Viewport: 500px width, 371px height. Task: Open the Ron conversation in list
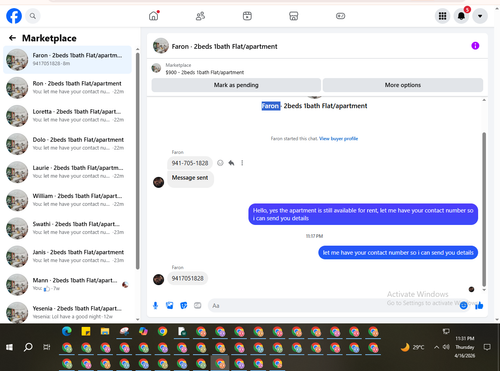click(x=67, y=88)
